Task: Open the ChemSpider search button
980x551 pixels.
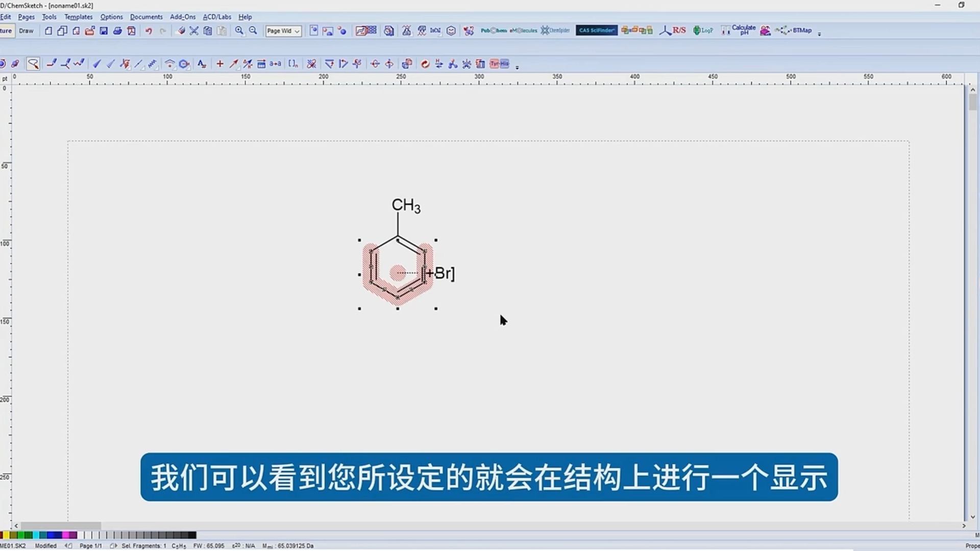Action: (x=555, y=31)
